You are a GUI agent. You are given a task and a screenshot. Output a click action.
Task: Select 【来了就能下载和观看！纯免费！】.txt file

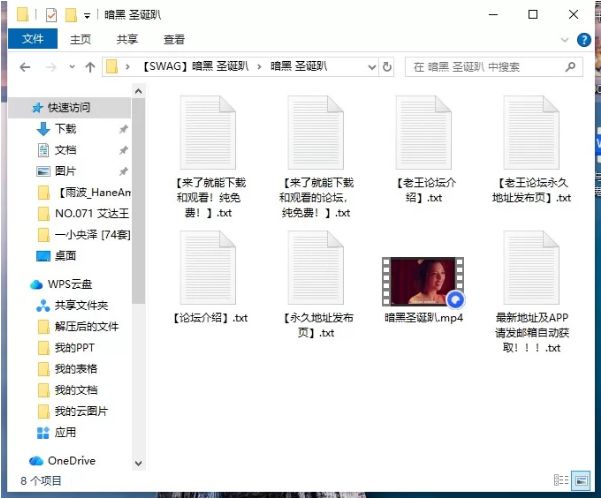coord(208,158)
